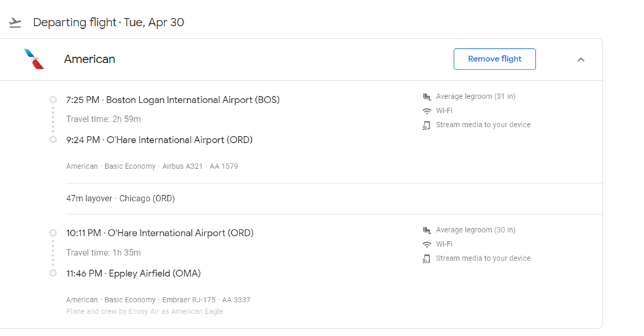This screenshot has width=644, height=336.
Task: Click the stream media icon on first leg
Action: tap(427, 125)
